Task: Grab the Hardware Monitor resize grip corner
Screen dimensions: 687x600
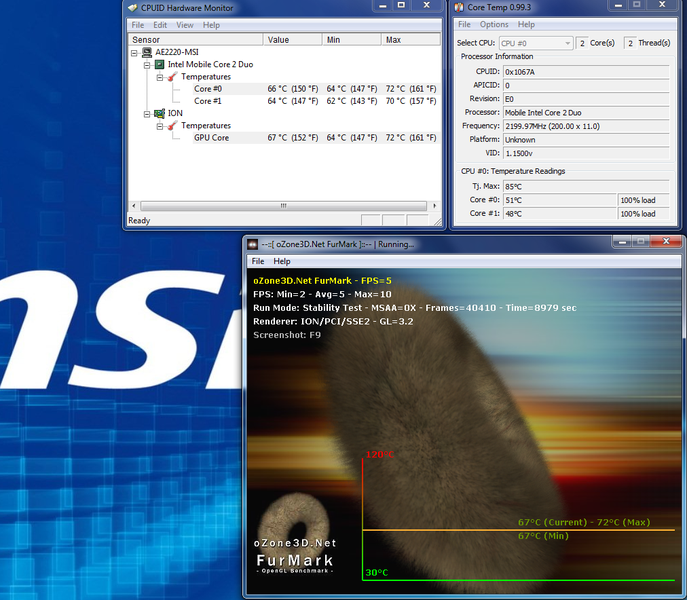Action: pyautogui.click(x=438, y=222)
